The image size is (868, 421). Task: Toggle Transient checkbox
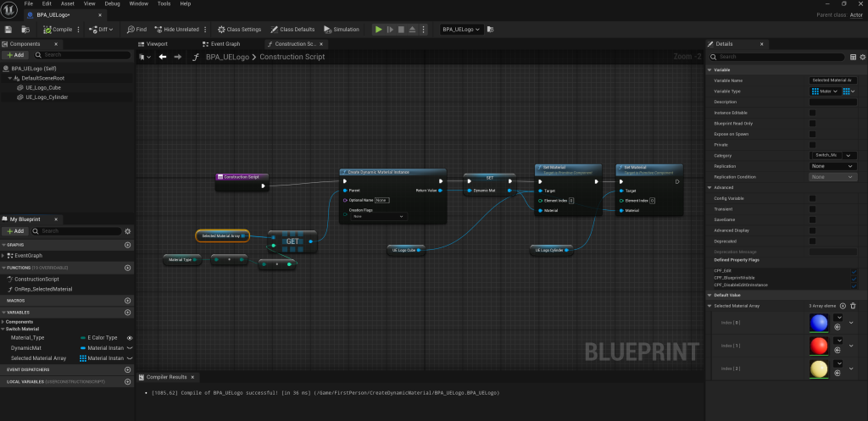(813, 209)
